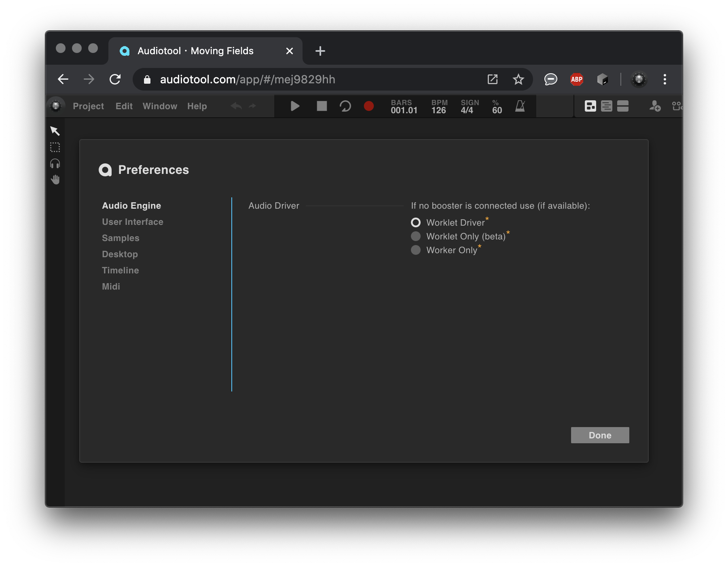This screenshot has height=567, width=728.
Task: Open the ABP Adblock extension icon
Action: point(577,79)
